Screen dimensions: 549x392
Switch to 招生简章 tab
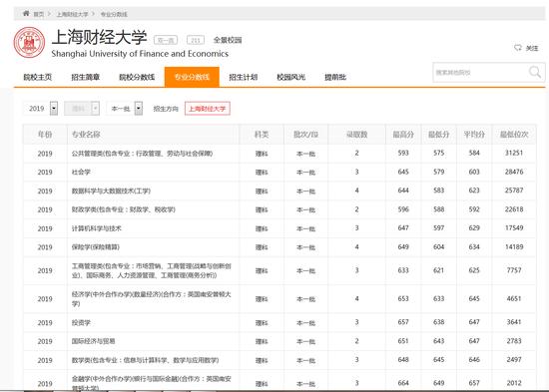(86, 77)
